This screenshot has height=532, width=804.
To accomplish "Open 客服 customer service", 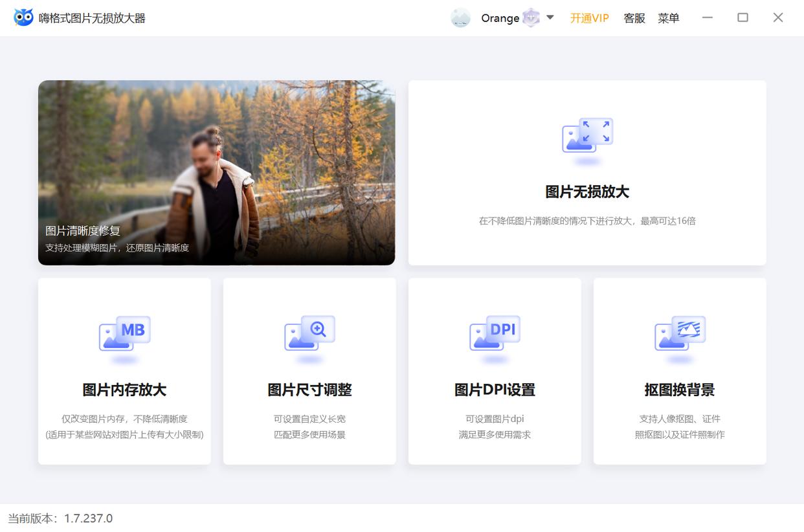I will pyautogui.click(x=634, y=18).
